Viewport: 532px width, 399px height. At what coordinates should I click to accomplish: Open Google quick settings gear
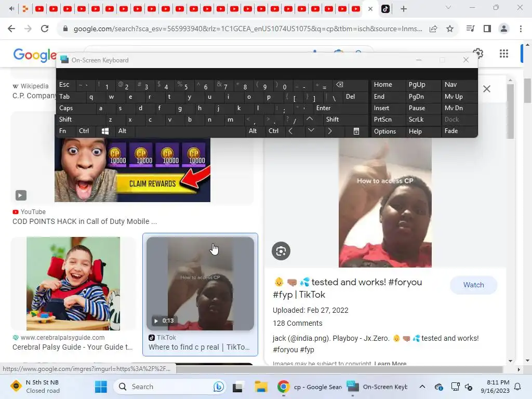tap(478, 53)
